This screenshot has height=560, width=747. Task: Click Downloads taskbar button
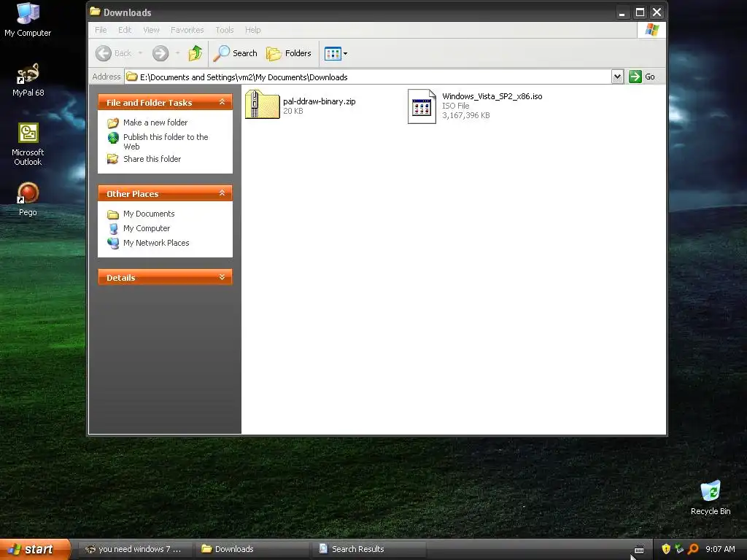coord(251,549)
